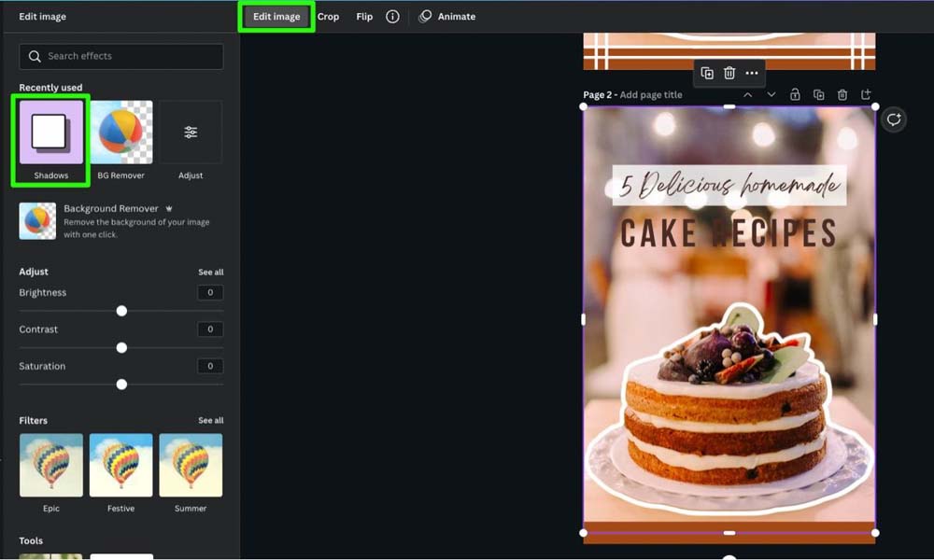Delete Page 2 using the page trash icon
The height and width of the screenshot is (560, 934).
tap(842, 94)
